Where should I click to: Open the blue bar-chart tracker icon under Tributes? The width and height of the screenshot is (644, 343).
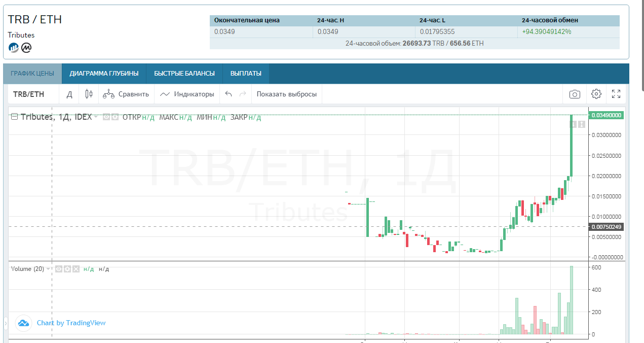tap(13, 48)
